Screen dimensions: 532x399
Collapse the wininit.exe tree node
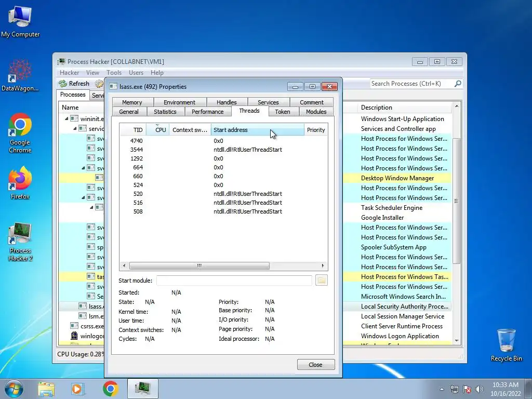tap(66, 119)
